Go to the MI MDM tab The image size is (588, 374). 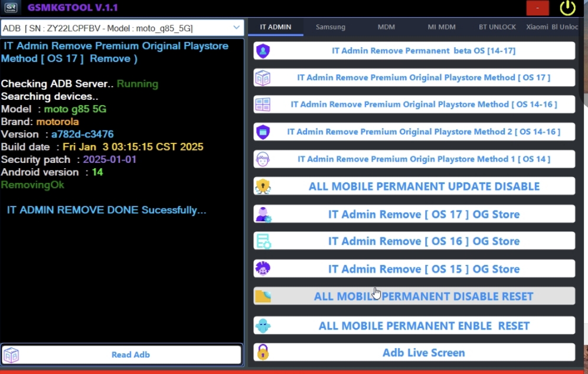tap(442, 27)
